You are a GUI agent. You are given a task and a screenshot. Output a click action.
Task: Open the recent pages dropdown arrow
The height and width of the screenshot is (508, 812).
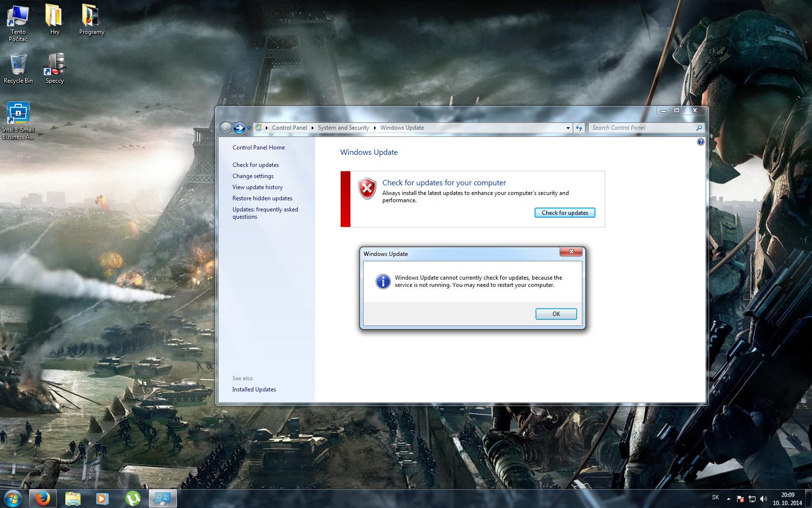(x=249, y=128)
